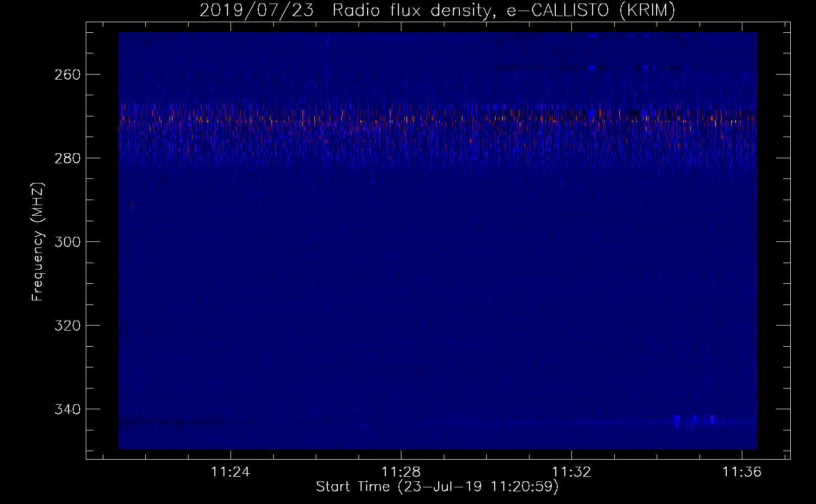Click the 340 frequency tick label
The image size is (816, 504).
pos(67,409)
